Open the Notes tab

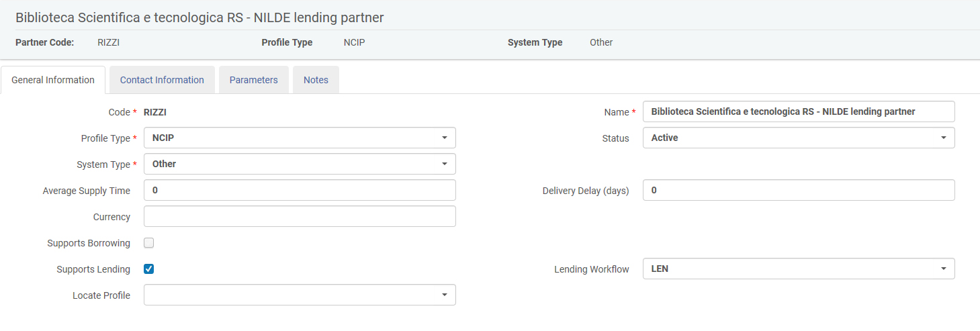[x=316, y=80]
